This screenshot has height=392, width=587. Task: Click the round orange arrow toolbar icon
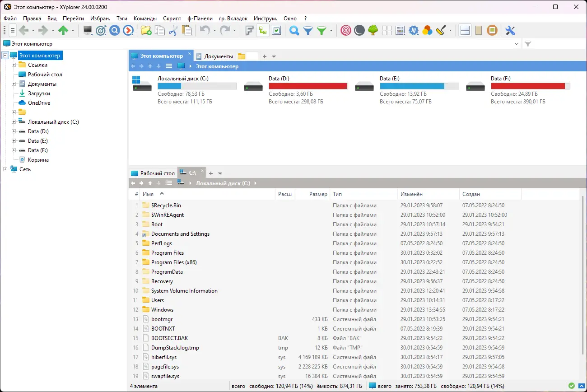[x=128, y=31]
